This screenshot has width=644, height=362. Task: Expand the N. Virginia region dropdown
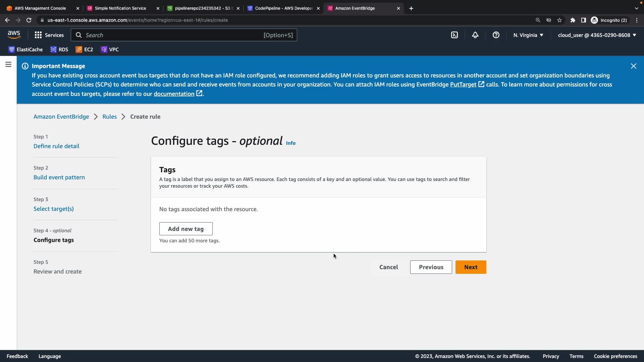coord(528,35)
